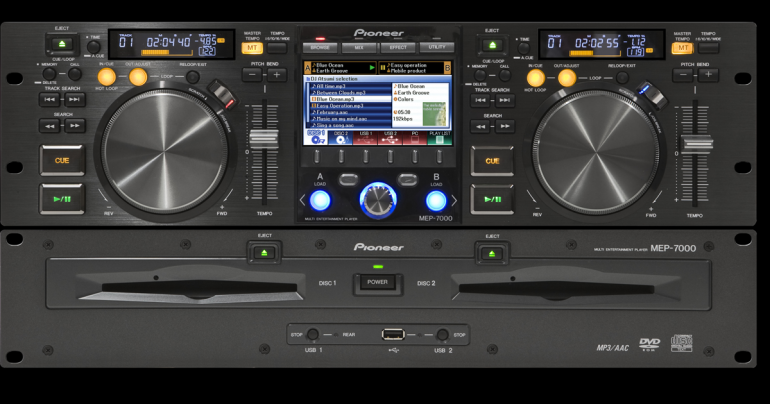Pitch bend plus on the right deck

tap(708, 75)
